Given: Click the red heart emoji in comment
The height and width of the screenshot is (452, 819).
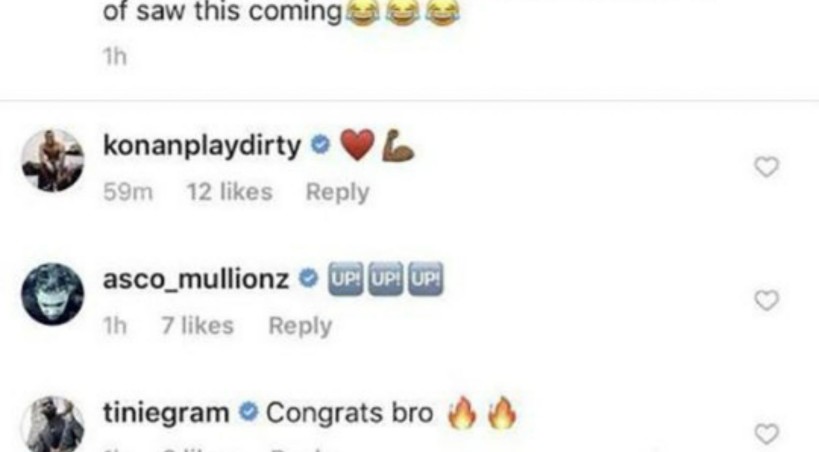Looking at the screenshot, I should coord(357,145).
